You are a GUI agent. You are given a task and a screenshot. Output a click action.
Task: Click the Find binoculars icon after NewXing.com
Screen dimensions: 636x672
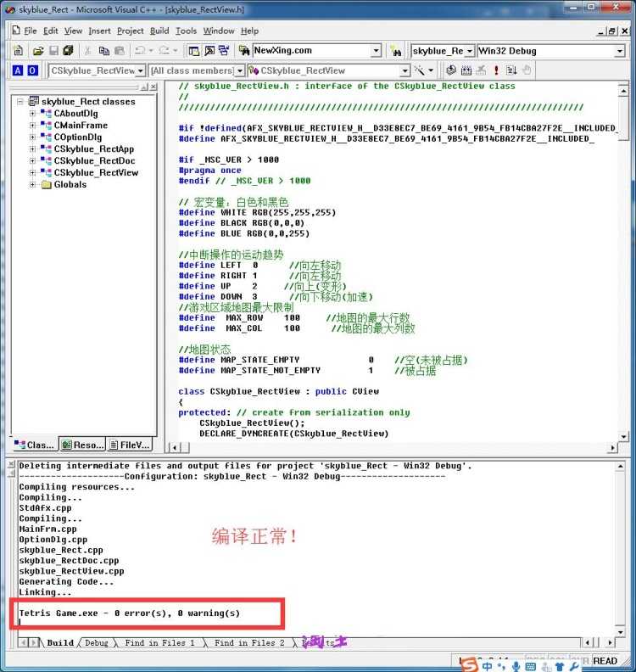tap(396, 51)
